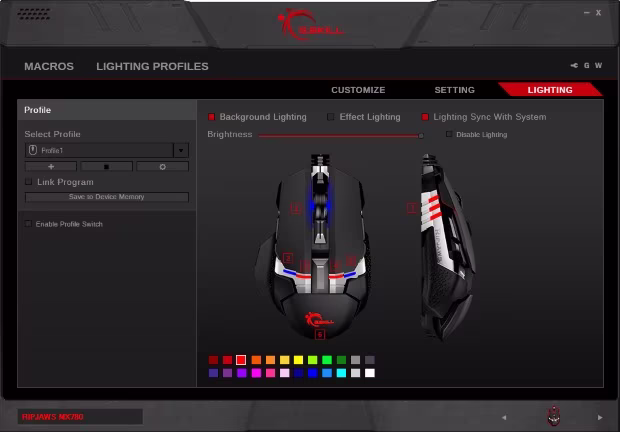
Task: Switch to the SETTING tab
Action: tap(455, 90)
